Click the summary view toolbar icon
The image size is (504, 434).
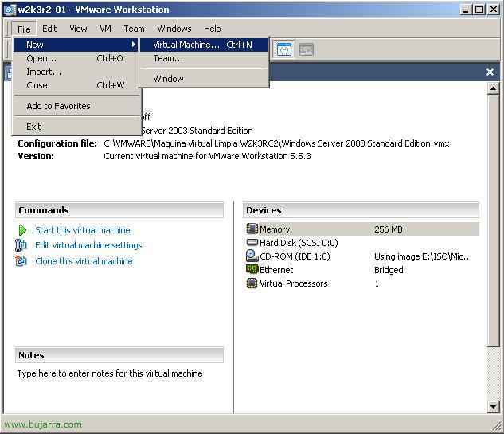tap(283, 49)
